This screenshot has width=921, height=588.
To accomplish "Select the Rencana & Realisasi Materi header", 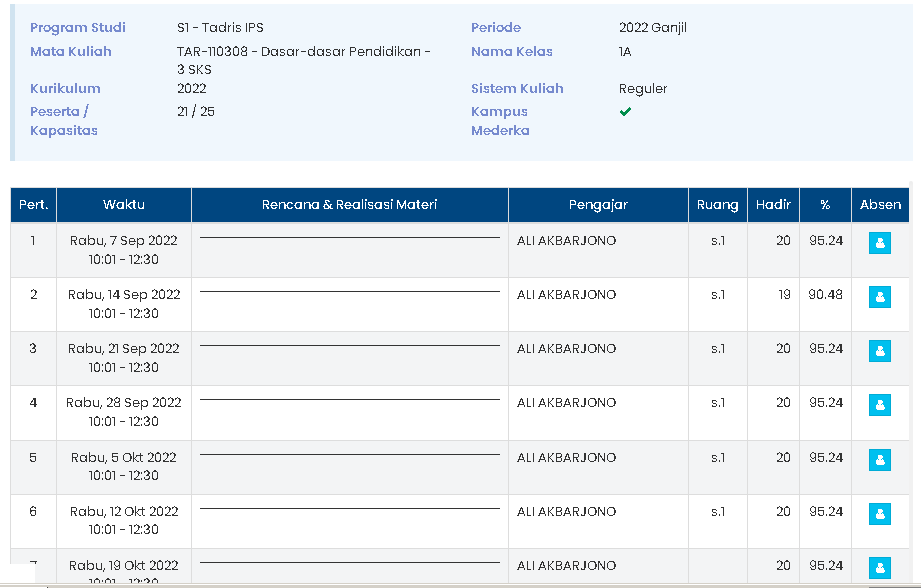I will (x=349, y=205).
